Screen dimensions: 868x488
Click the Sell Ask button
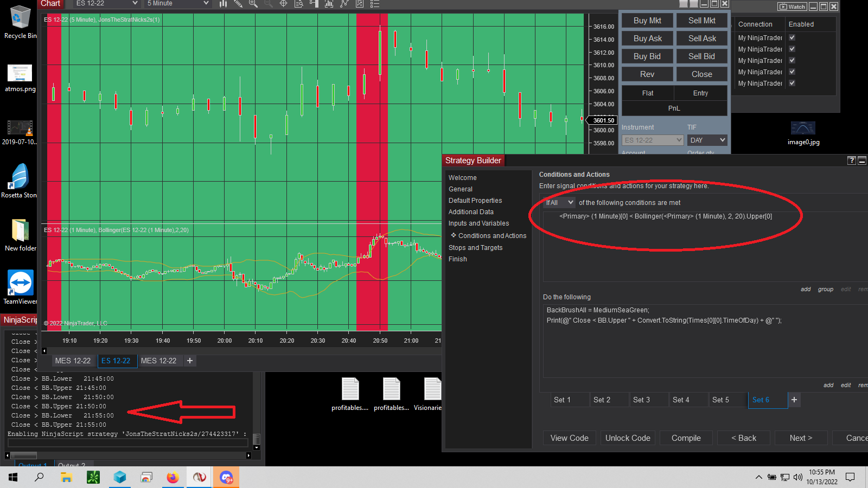coord(702,38)
